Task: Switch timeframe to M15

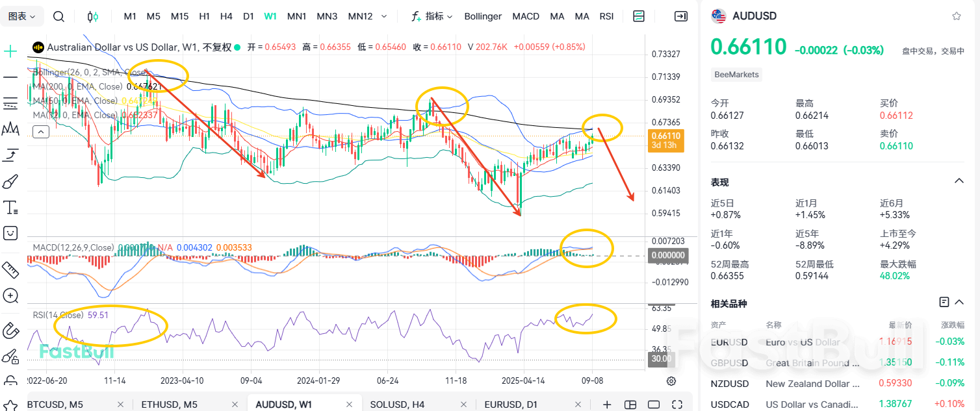Action: pos(179,16)
